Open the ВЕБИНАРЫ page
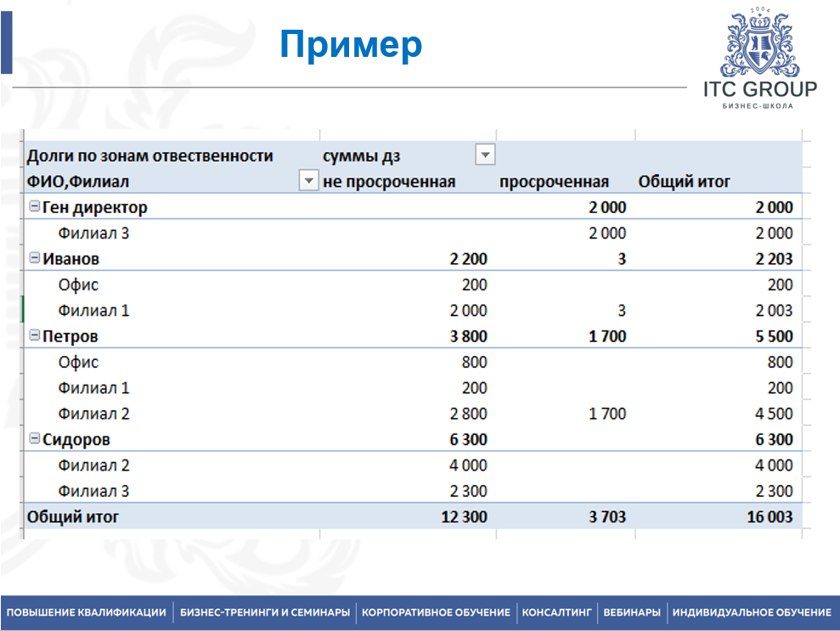 tap(631, 611)
